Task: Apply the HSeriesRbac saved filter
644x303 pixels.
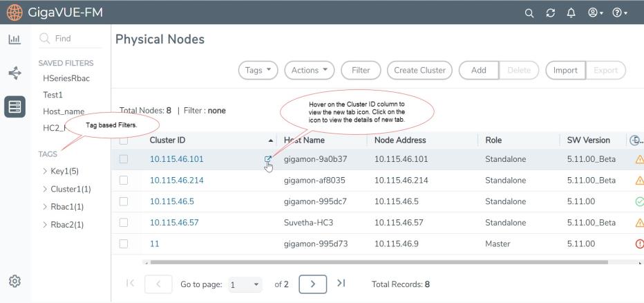Action: pos(66,78)
